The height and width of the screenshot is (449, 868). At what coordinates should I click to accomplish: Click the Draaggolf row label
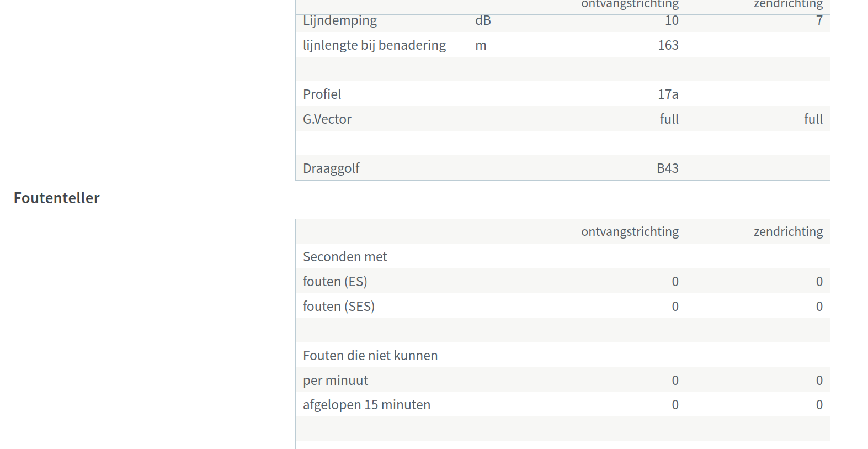click(x=331, y=168)
